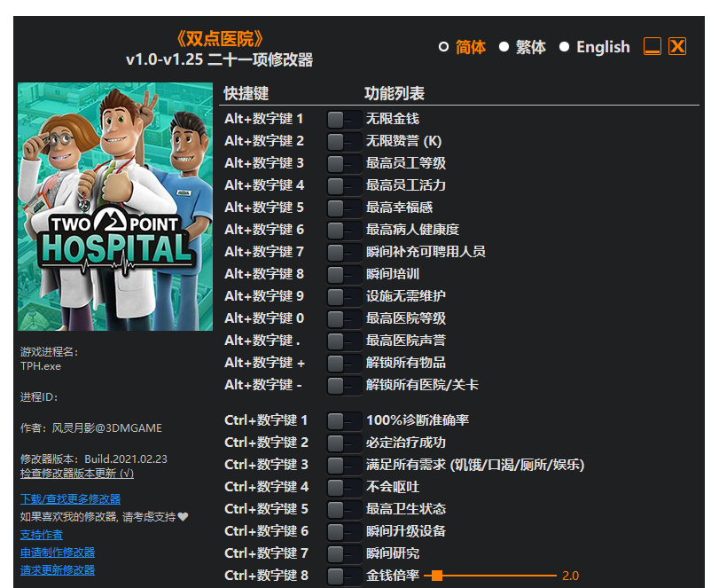Viewport: 719px width, 588px height.
Task: Click the Alt+数字键 1 hotkey label
Action: click(263, 119)
